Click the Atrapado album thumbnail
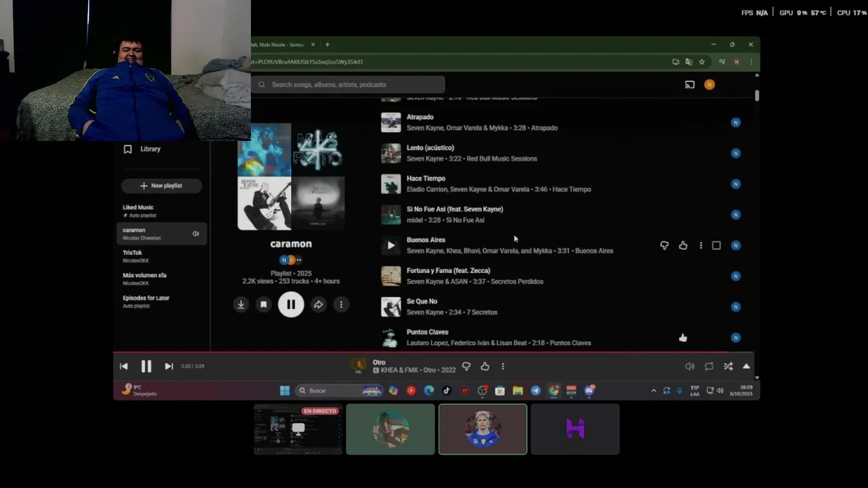This screenshot has width=868, height=488. pos(391,122)
